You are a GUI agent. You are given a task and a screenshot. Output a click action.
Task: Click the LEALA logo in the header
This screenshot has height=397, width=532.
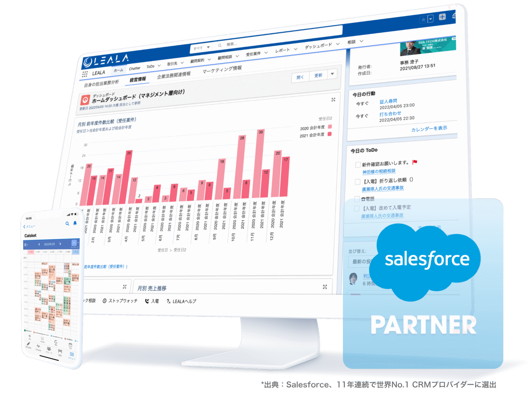[x=106, y=61]
